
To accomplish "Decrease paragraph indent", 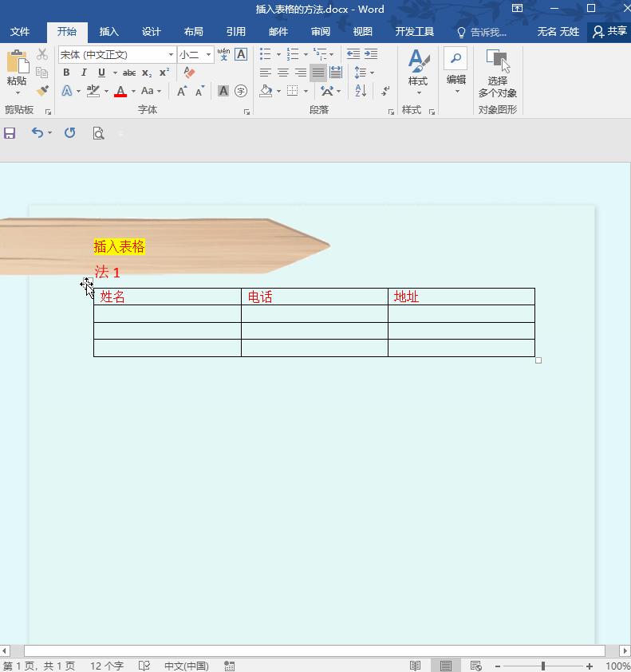I will coord(353,54).
